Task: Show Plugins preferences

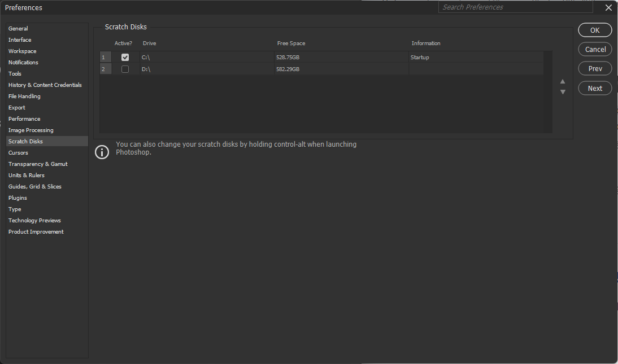Action: coord(18,198)
